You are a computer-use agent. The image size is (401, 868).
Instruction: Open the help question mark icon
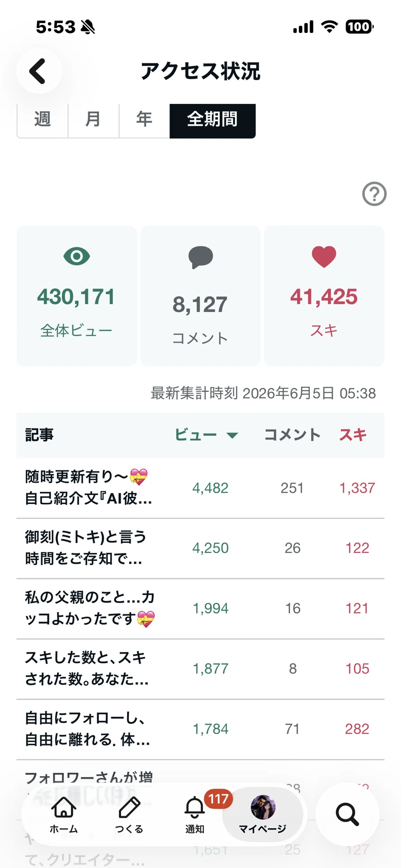coord(374,194)
